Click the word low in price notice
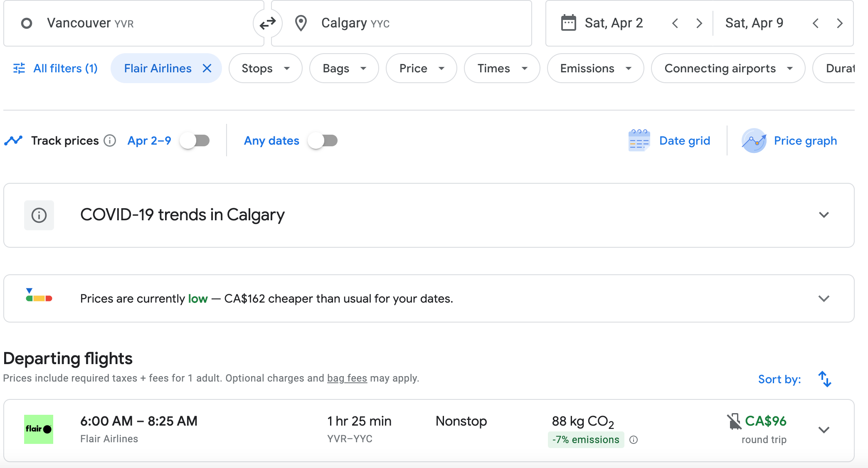This screenshot has width=868, height=468. point(198,298)
